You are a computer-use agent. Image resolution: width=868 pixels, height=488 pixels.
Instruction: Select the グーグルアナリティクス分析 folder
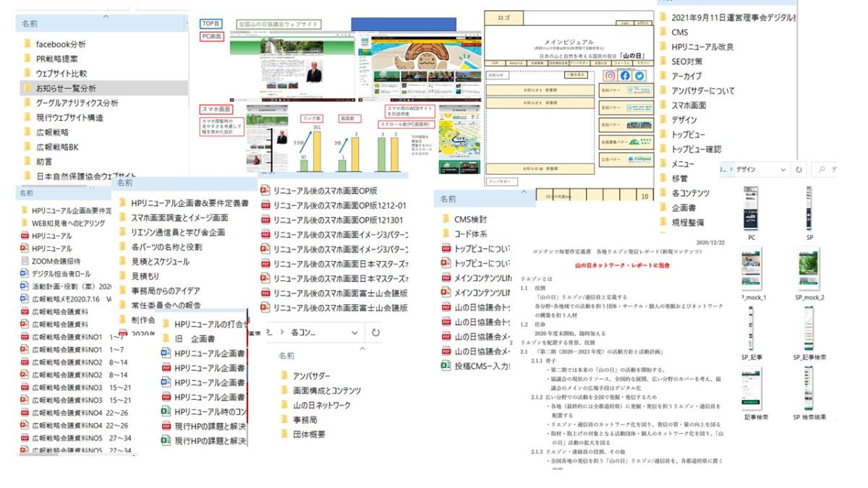click(x=72, y=103)
